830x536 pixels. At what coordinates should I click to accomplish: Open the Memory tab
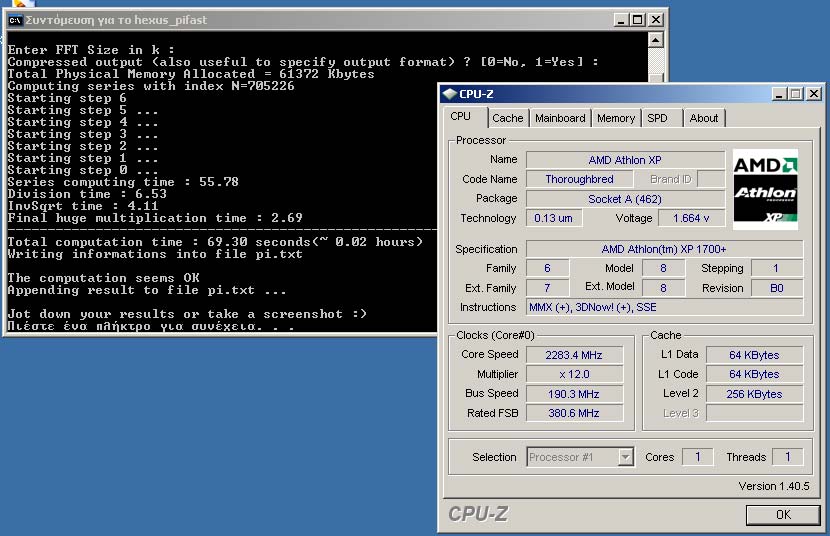tap(616, 118)
